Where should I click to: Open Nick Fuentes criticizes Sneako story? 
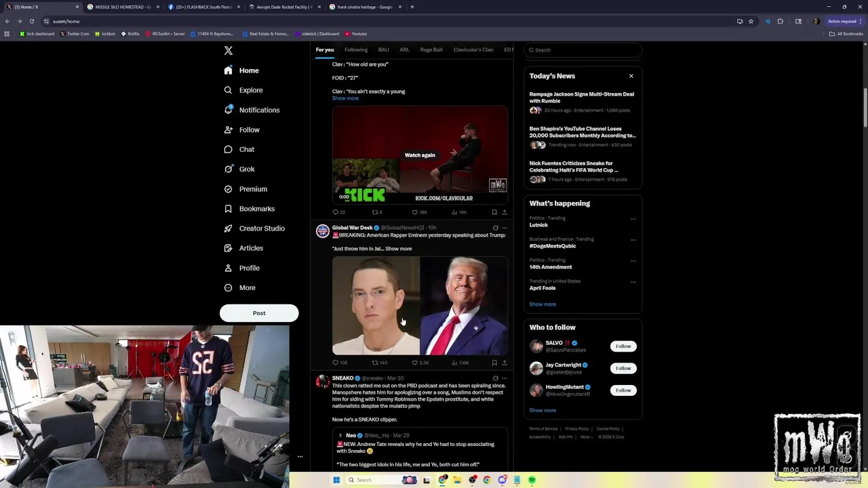coord(582,171)
